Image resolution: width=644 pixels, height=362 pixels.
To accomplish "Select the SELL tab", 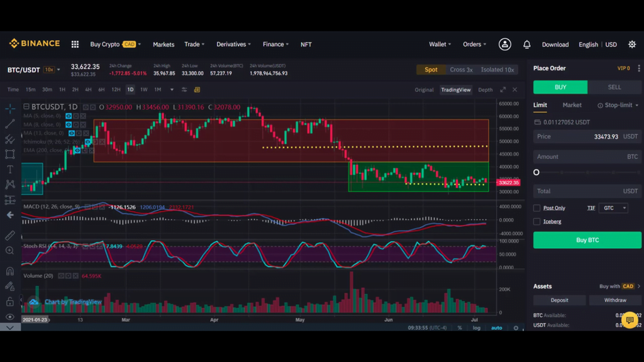I will [614, 87].
